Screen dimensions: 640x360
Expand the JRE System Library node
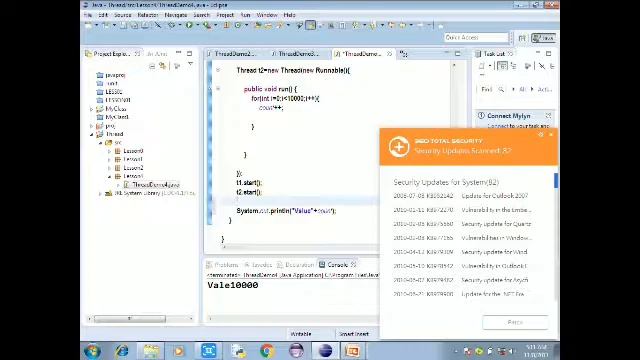click(100, 193)
